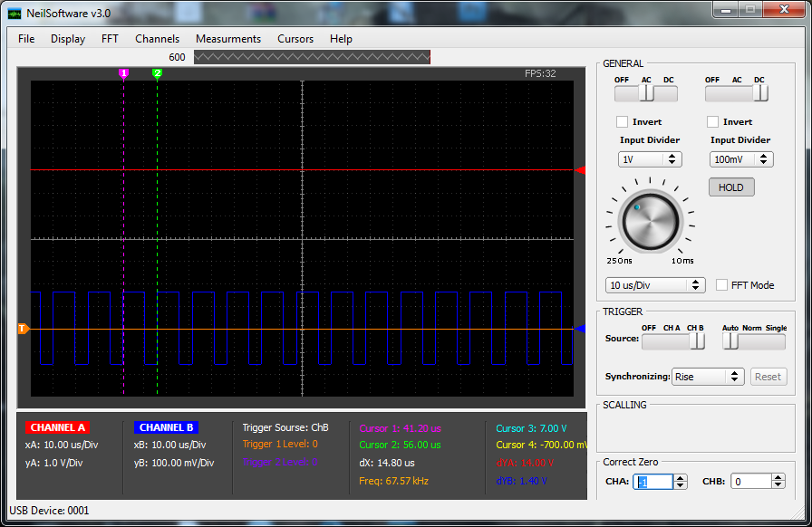This screenshot has width=812, height=527.
Task: Click the 'Cursor 2: 56.00 us' readout
Action: [x=401, y=445]
